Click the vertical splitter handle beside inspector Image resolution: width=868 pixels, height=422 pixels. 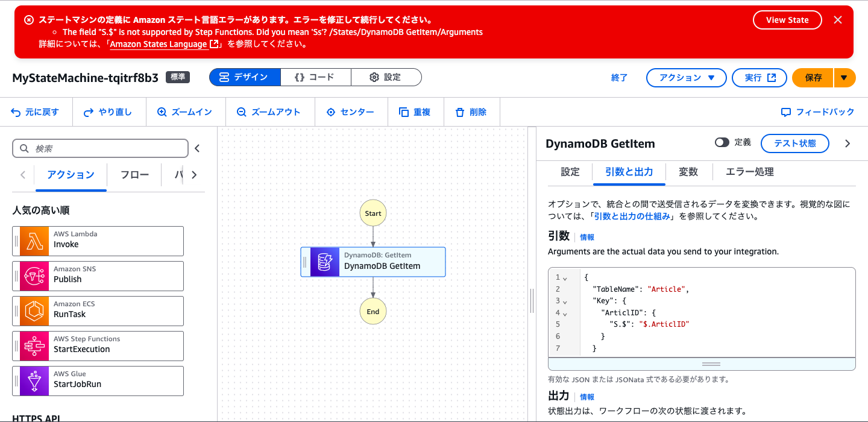pos(532,300)
